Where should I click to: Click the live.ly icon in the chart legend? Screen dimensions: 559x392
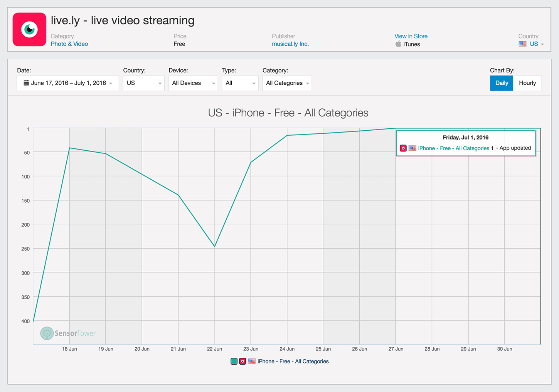click(242, 361)
